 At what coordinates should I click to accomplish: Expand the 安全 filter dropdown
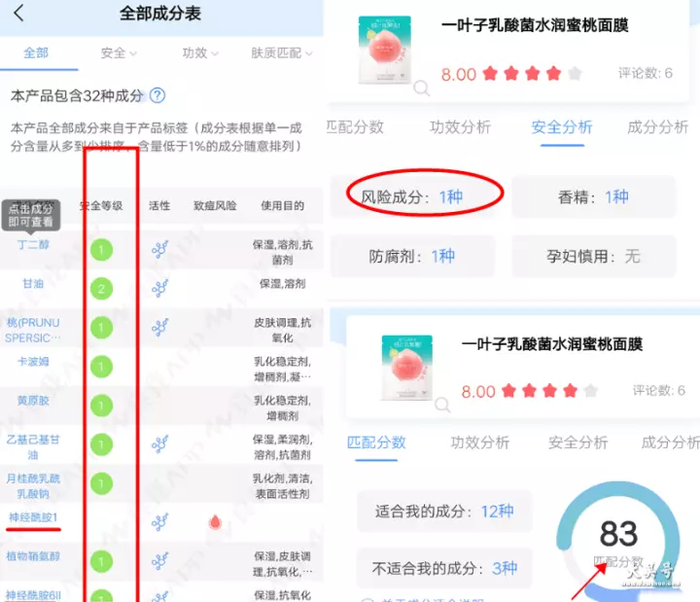(x=119, y=53)
